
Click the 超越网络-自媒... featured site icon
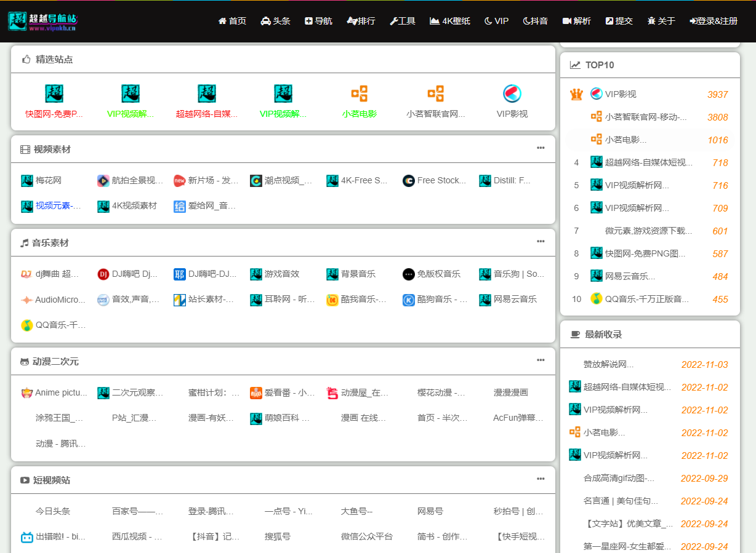(x=207, y=93)
